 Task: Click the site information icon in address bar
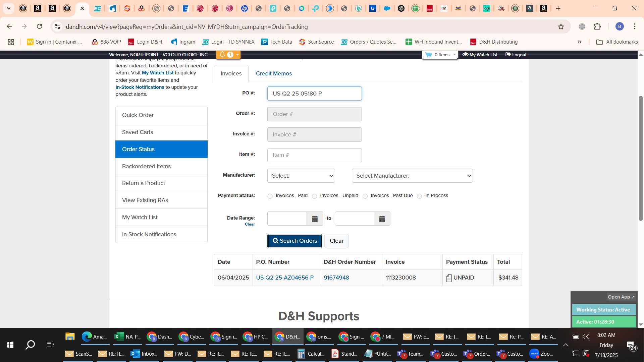pos(57,26)
